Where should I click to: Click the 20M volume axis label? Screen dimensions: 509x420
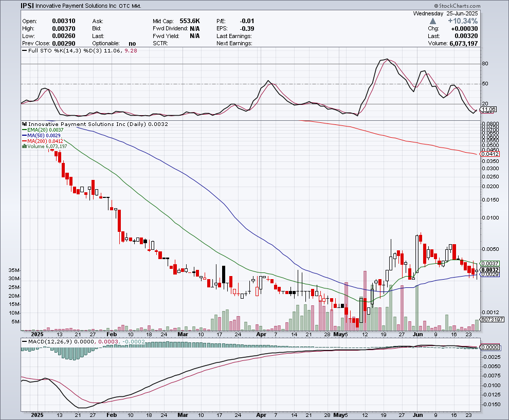pos(14,296)
